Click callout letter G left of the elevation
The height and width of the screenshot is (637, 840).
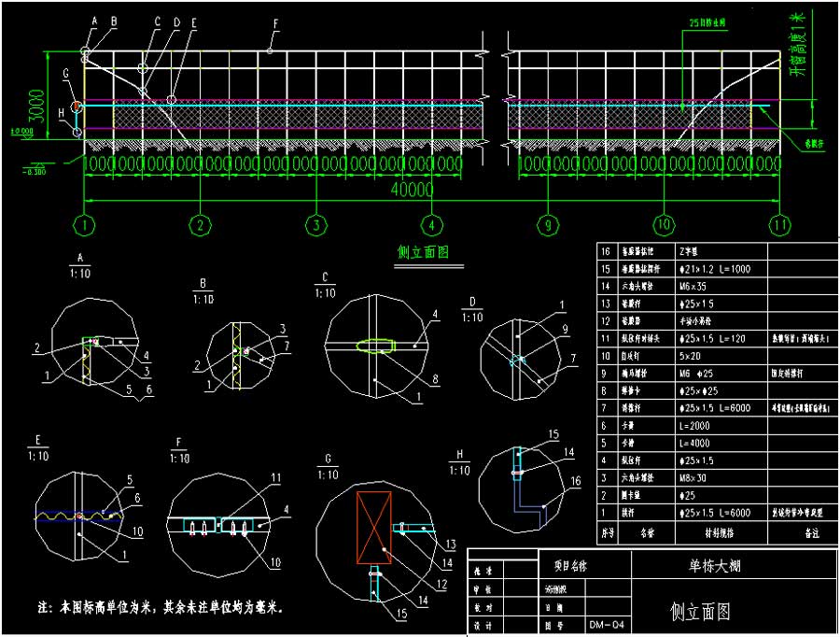66,74
